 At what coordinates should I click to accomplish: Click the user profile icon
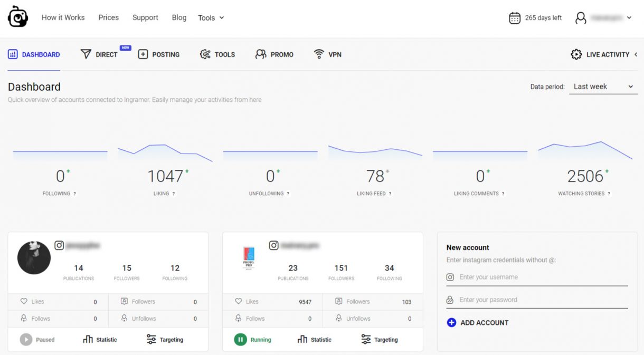pos(581,18)
